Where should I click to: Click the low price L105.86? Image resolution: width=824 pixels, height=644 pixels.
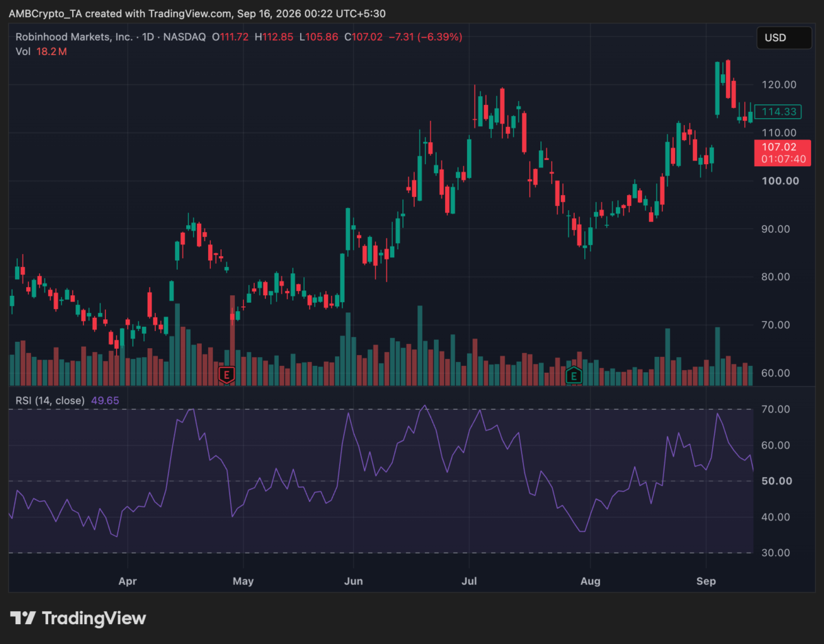tap(319, 37)
